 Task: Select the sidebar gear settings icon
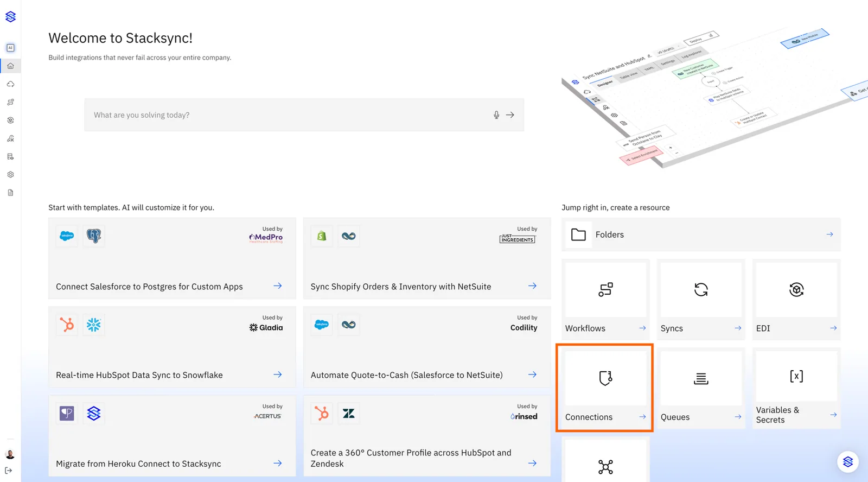10,175
